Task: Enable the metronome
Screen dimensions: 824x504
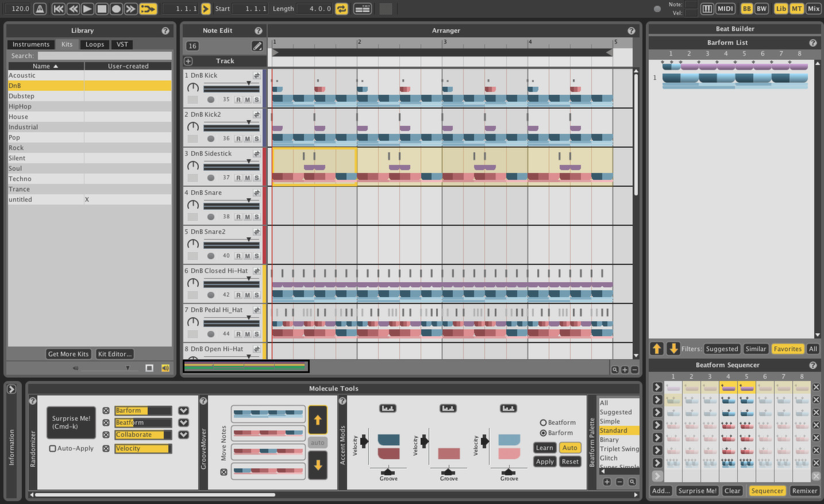Action: click(38, 9)
